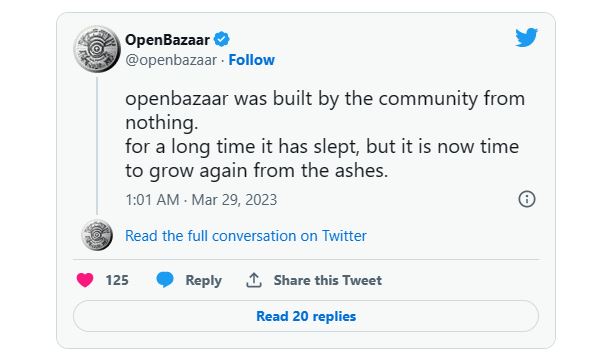Open the Read 20 replies button
Viewport: 608px width, 360px height.
coord(306,316)
